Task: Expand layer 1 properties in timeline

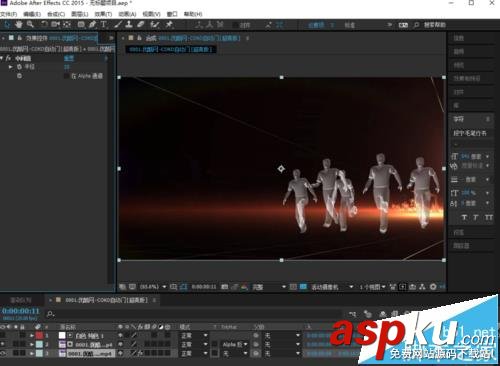Action: [32, 335]
